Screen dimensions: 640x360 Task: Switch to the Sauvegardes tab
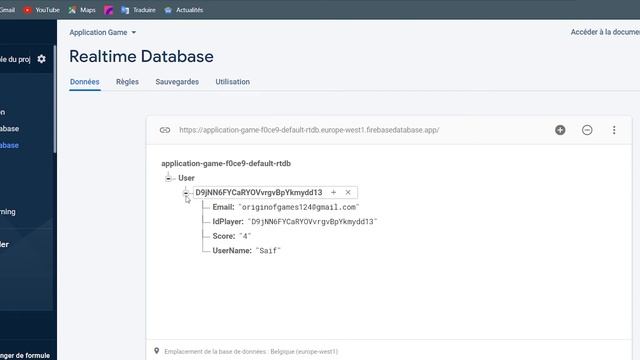tap(177, 82)
